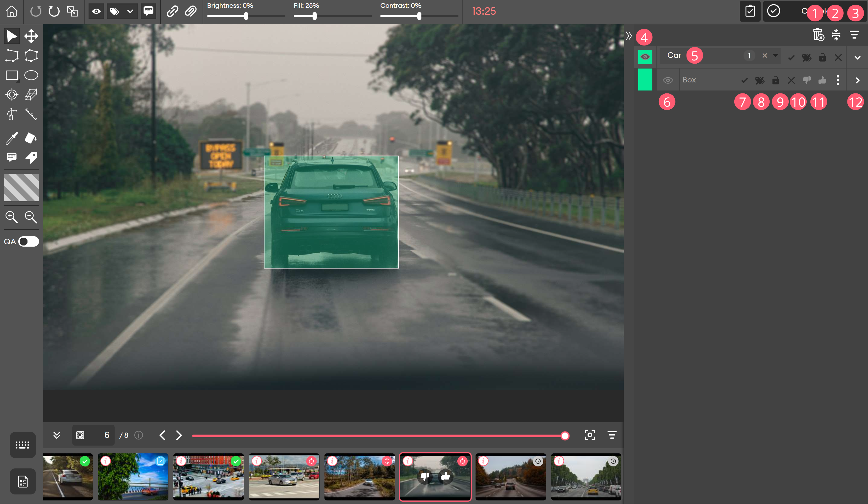Select the arrow selection tool

[x=12, y=36]
